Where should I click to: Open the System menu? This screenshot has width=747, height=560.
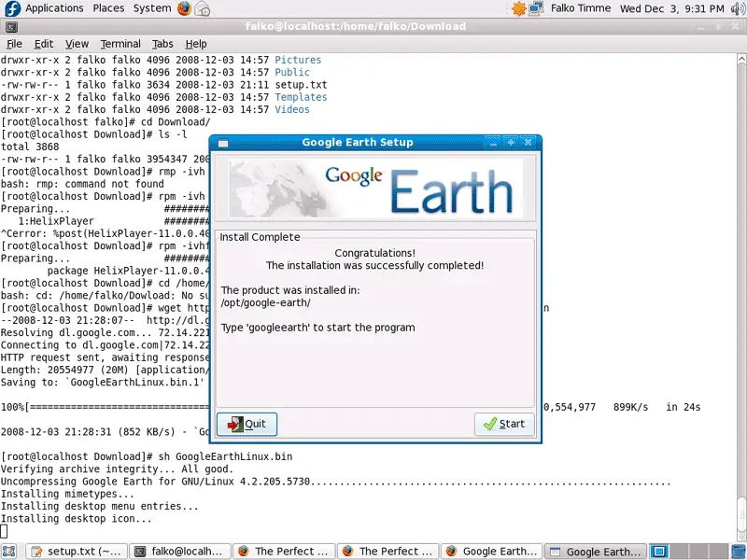[x=152, y=8]
